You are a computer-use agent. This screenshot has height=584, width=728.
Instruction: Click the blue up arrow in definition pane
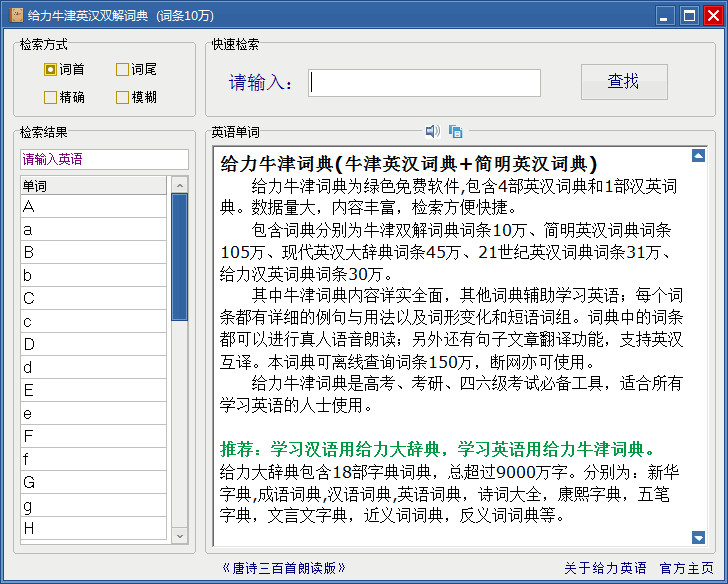[698, 156]
